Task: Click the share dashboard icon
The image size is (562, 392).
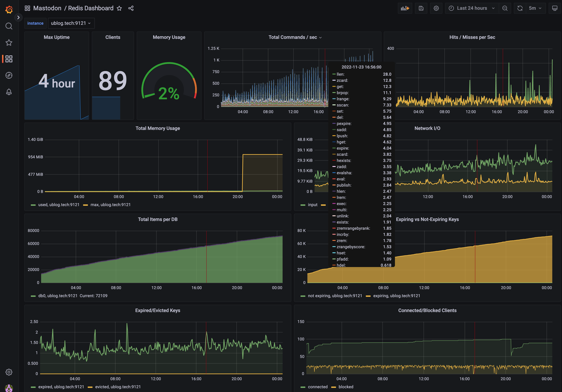Action: [132, 8]
